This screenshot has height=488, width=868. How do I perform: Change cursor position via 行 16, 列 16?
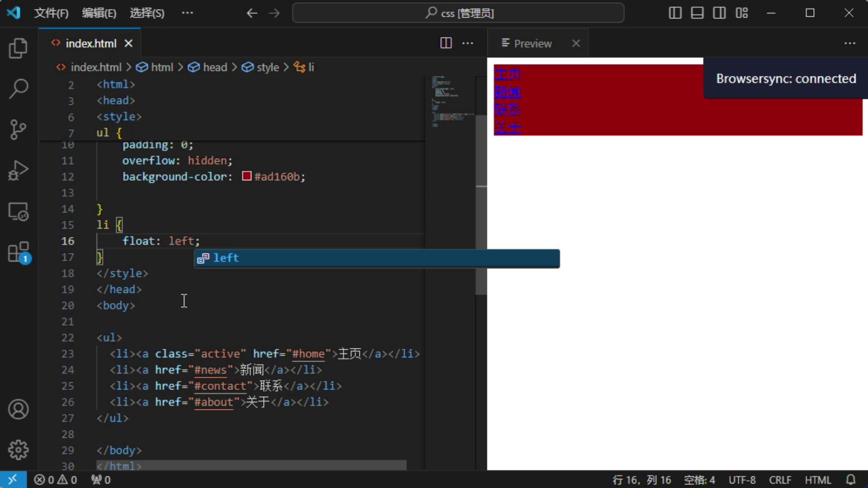click(x=642, y=479)
